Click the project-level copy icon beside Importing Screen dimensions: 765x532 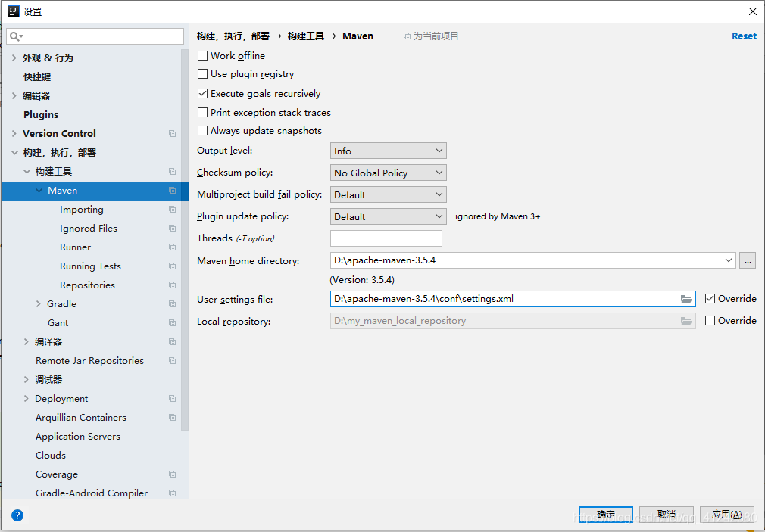(172, 209)
